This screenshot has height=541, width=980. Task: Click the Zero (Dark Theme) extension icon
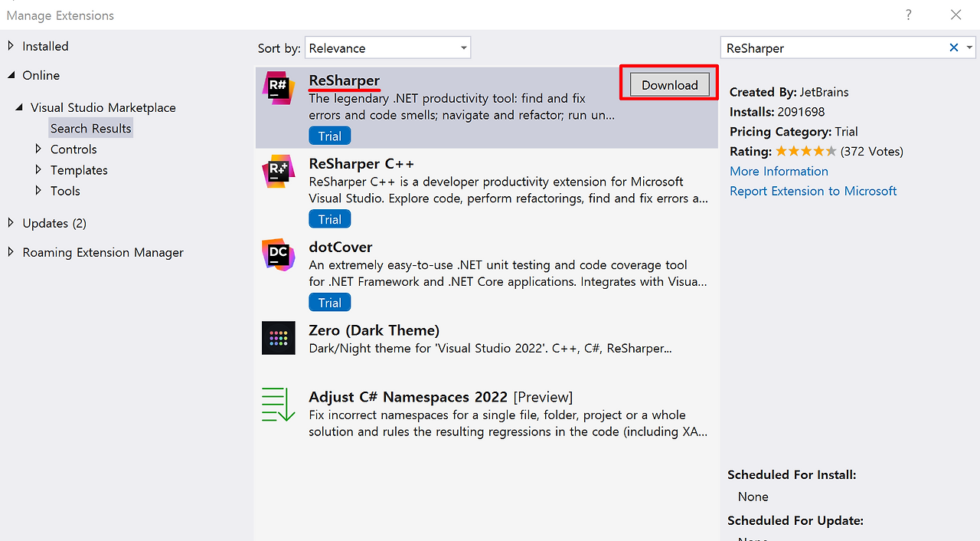[278, 338]
